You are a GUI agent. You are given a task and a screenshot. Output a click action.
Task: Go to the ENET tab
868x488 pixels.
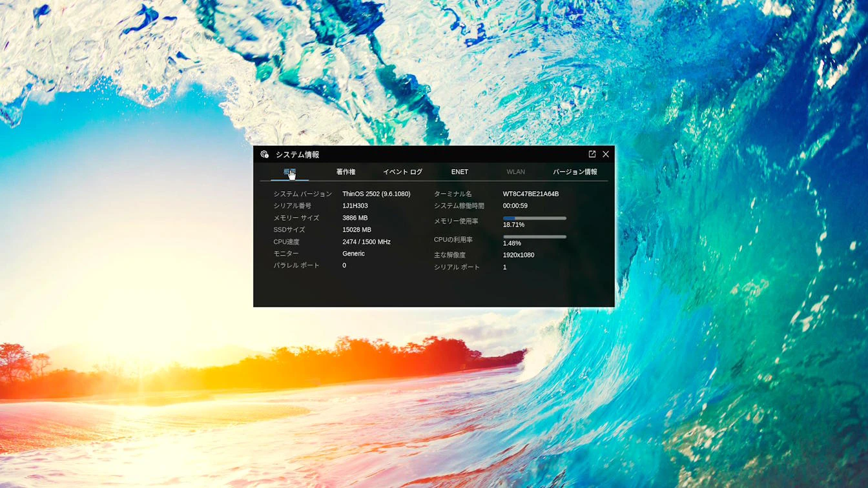(x=460, y=172)
